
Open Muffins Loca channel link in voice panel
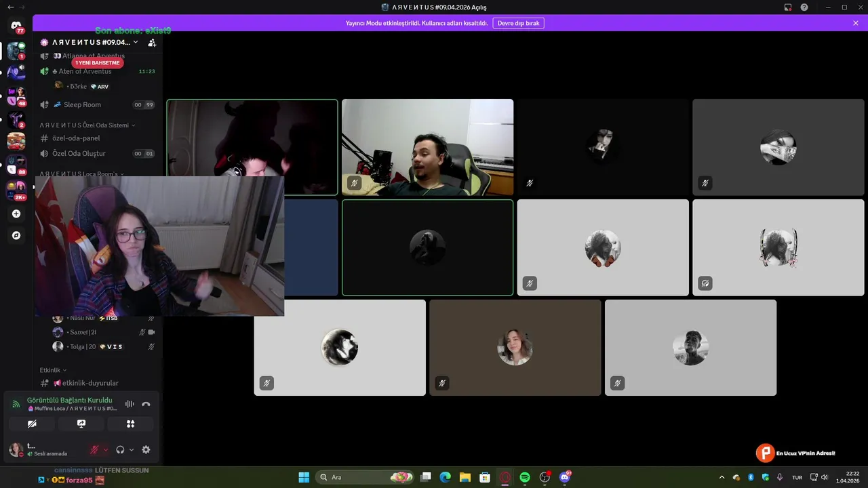tap(72, 409)
